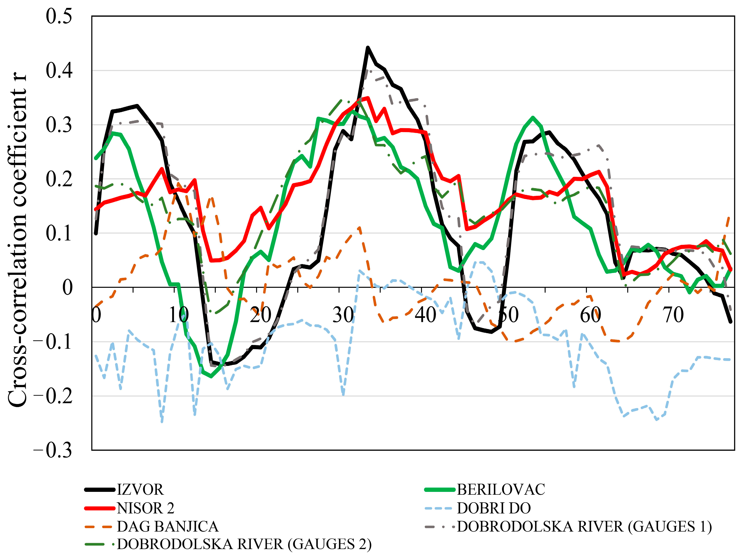Viewport: 746px width, 560px height.
Task: Click the BERILOVAC legend label
Action: (501, 490)
